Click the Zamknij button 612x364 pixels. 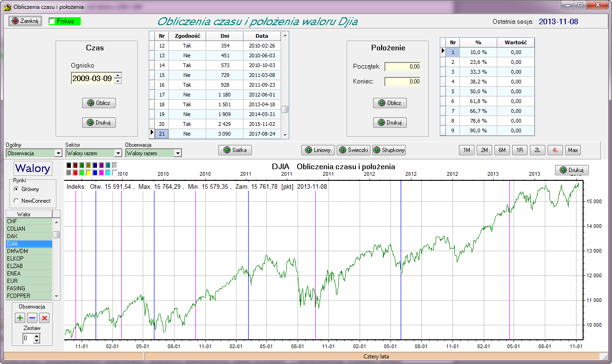tap(25, 21)
